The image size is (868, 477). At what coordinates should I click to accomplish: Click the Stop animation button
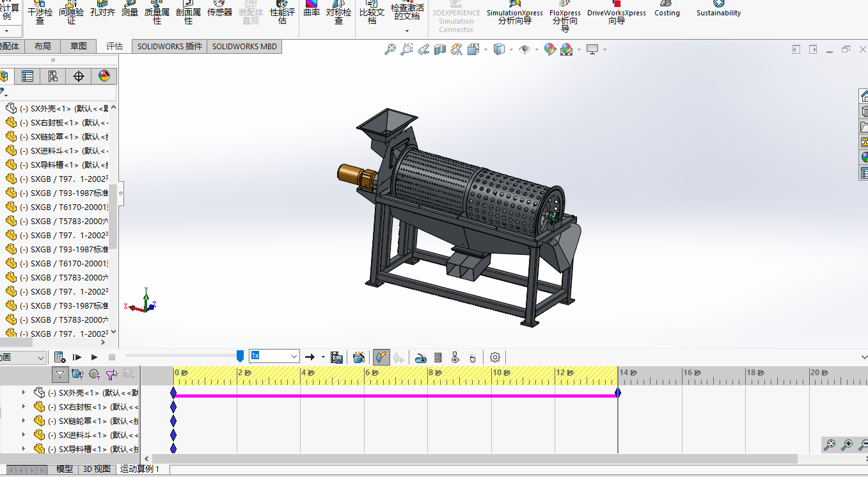(x=112, y=357)
